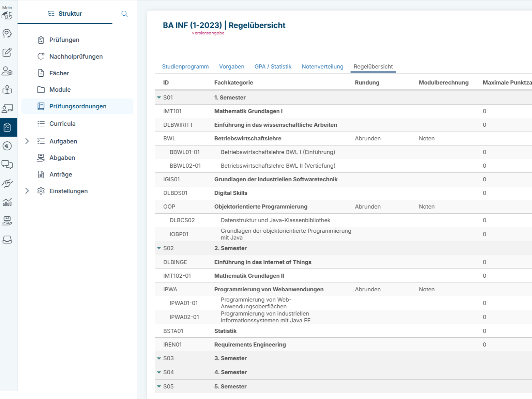Click the search magnifier next to Struktur
The width and height of the screenshot is (532, 399).
coord(124,14)
